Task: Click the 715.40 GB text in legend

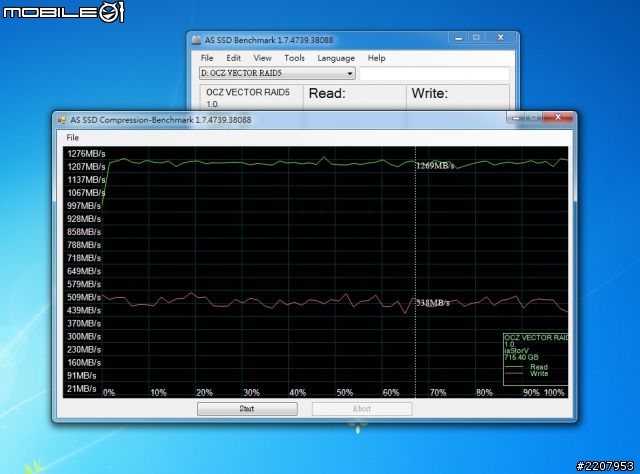Action: [x=521, y=357]
